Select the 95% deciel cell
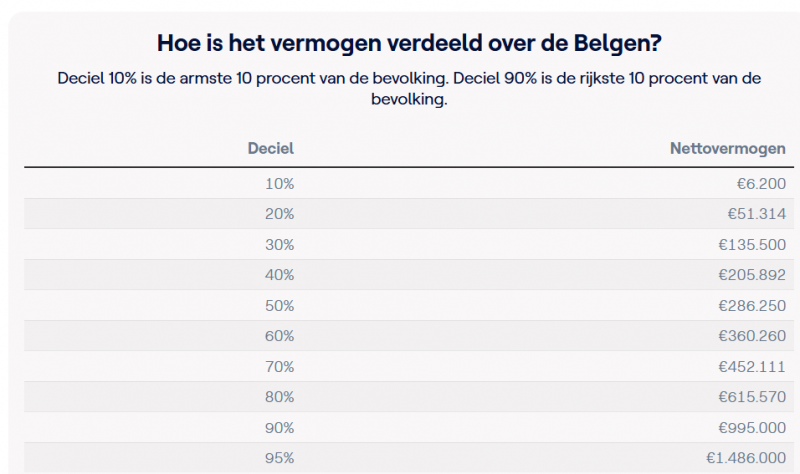 pyautogui.click(x=279, y=458)
